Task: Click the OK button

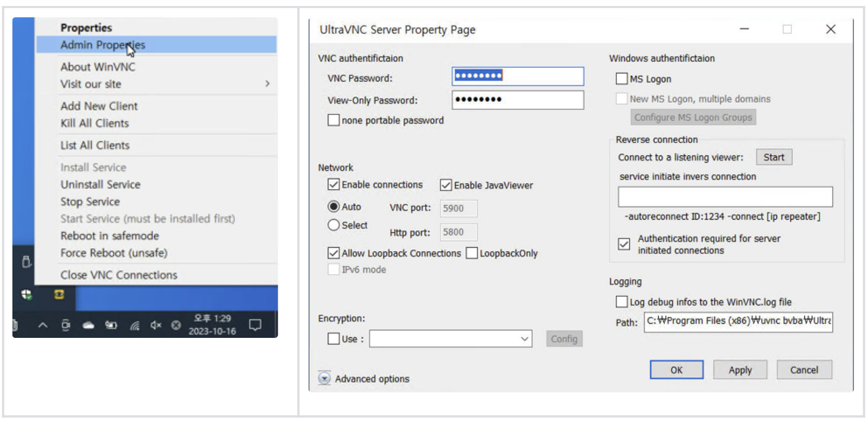Action: (677, 370)
